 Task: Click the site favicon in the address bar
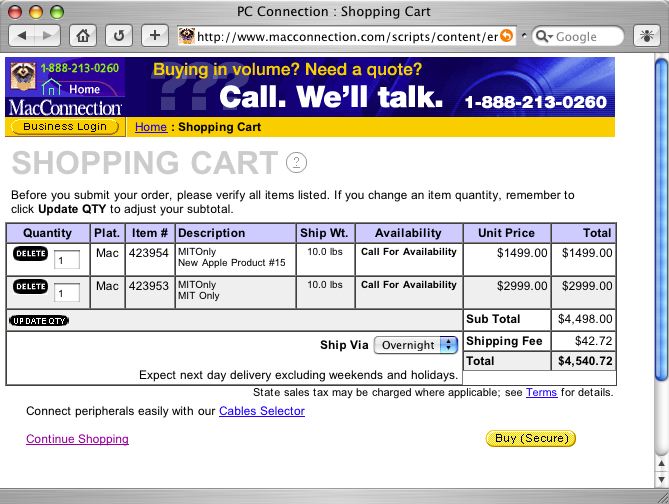click(x=186, y=36)
